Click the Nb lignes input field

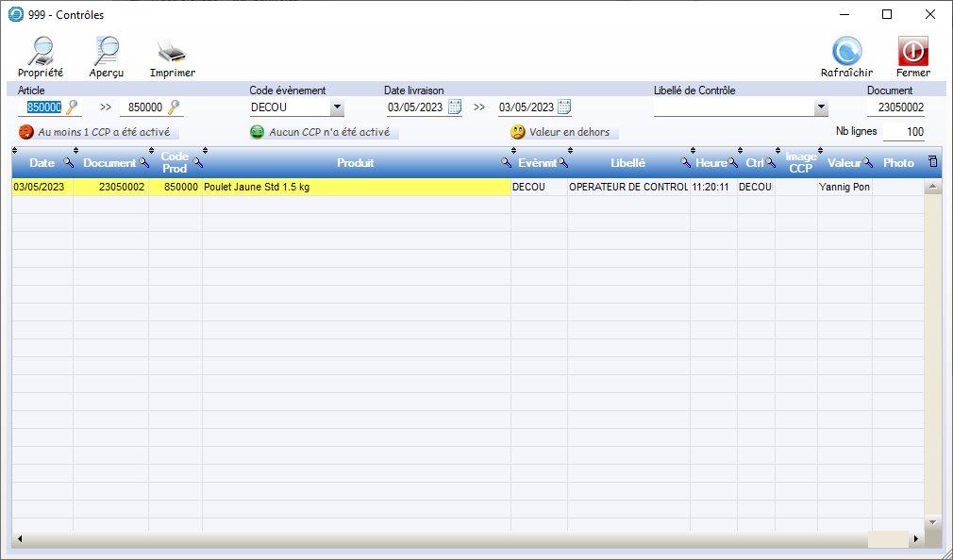903,133
